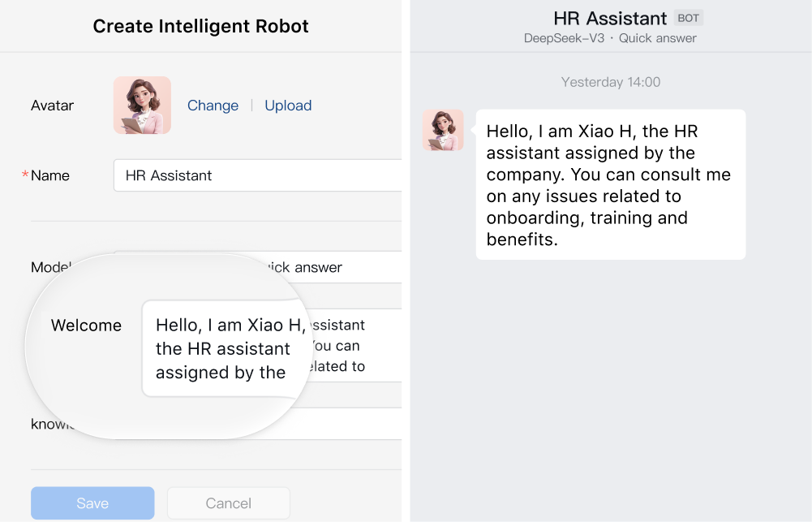The width and height of the screenshot is (812, 522).
Task: Click the Change avatar link
Action: 213,106
